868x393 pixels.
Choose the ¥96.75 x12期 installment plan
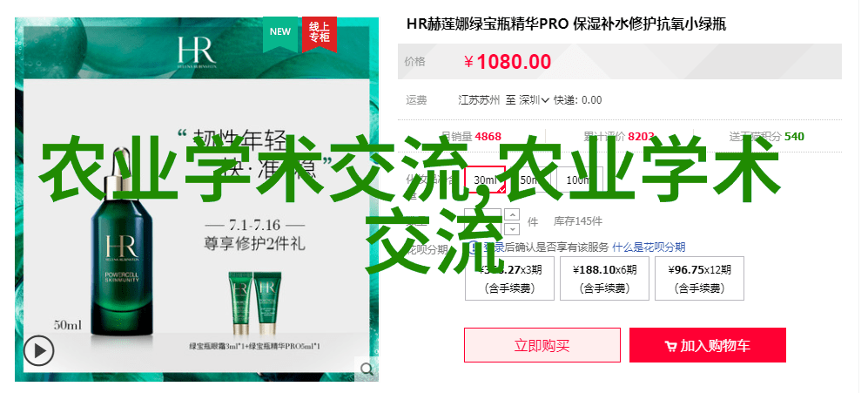coord(700,278)
